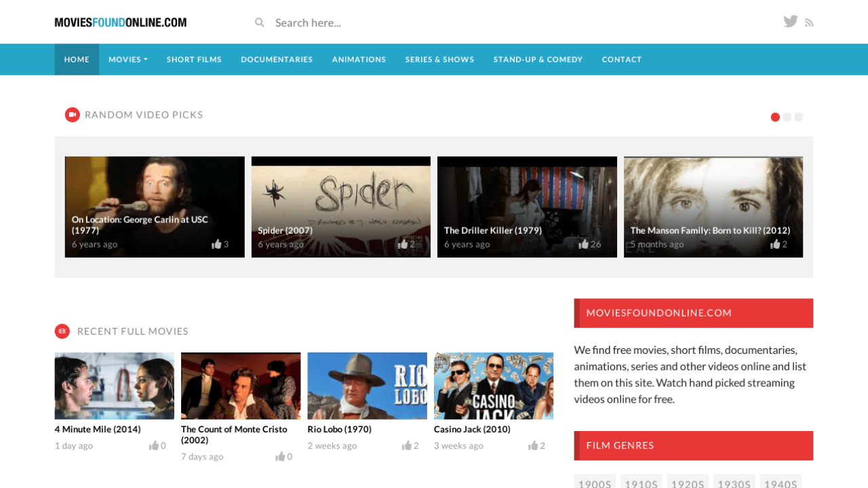Viewport: 868px width, 488px height.
Task: Click thumbs-up under Rio Lobo (1970)
Action: (407, 445)
